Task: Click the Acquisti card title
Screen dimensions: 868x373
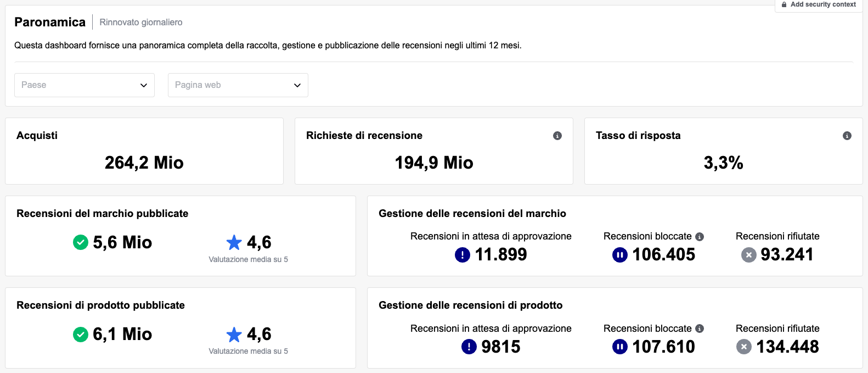Action: (x=37, y=136)
